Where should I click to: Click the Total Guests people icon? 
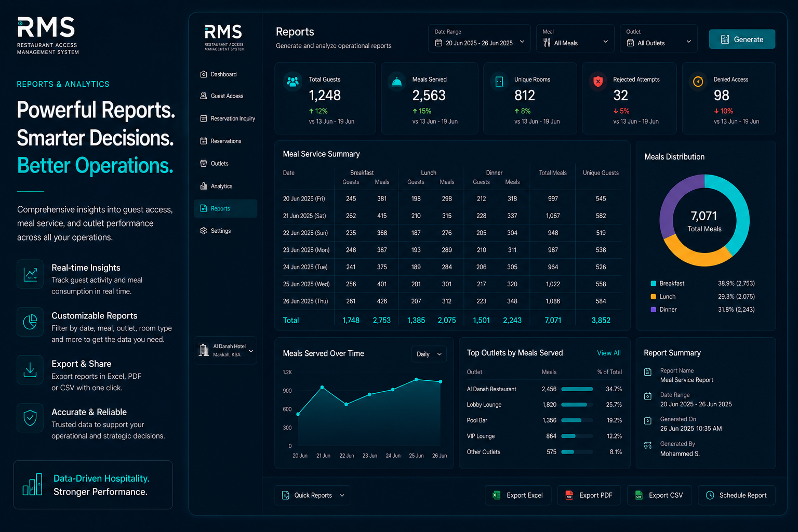click(x=293, y=82)
